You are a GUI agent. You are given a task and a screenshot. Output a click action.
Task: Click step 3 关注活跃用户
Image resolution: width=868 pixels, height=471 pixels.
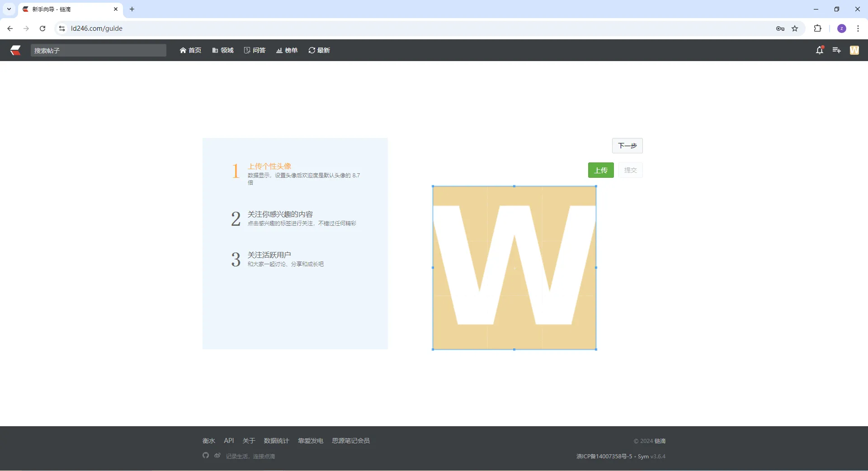coord(269,255)
